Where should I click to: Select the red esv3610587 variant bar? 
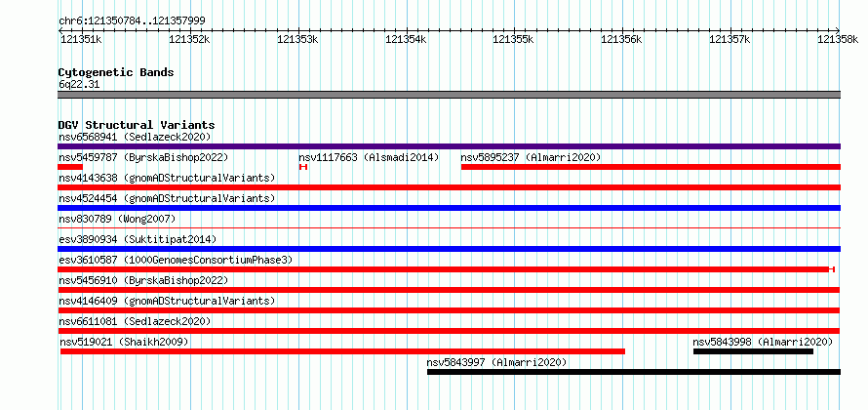[x=446, y=269]
